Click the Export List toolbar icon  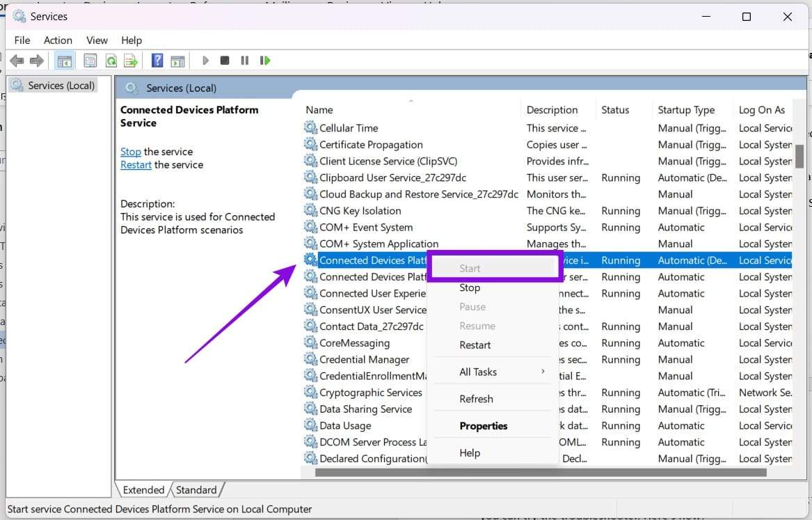point(131,61)
